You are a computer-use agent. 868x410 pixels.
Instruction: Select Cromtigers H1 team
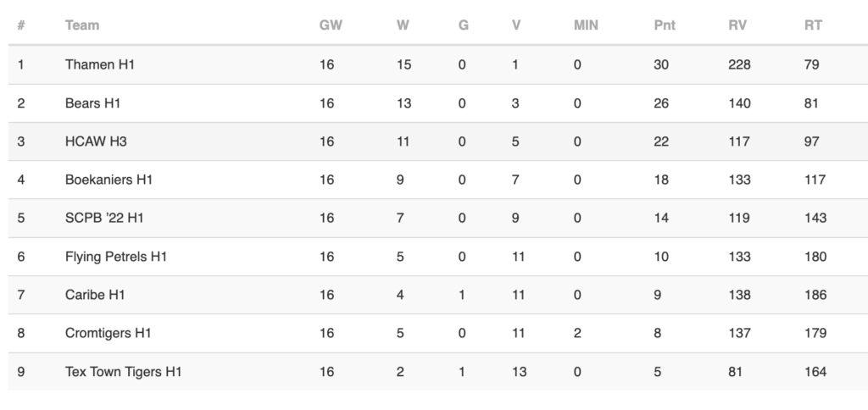pos(108,333)
